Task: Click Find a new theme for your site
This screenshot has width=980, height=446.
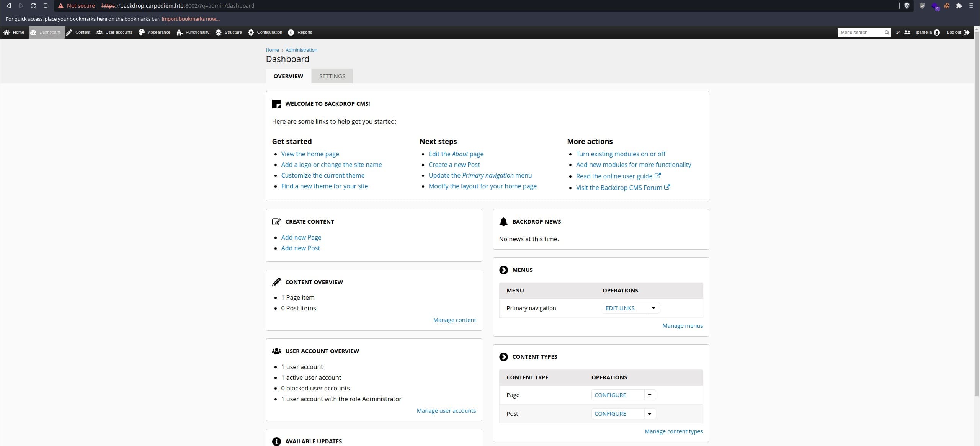Action: (325, 186)
